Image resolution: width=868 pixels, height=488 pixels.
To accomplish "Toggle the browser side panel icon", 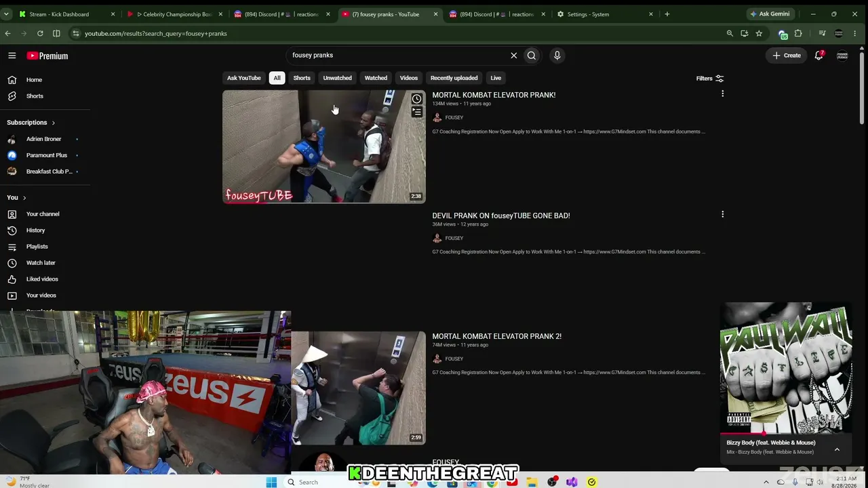I will click(56, 33).
